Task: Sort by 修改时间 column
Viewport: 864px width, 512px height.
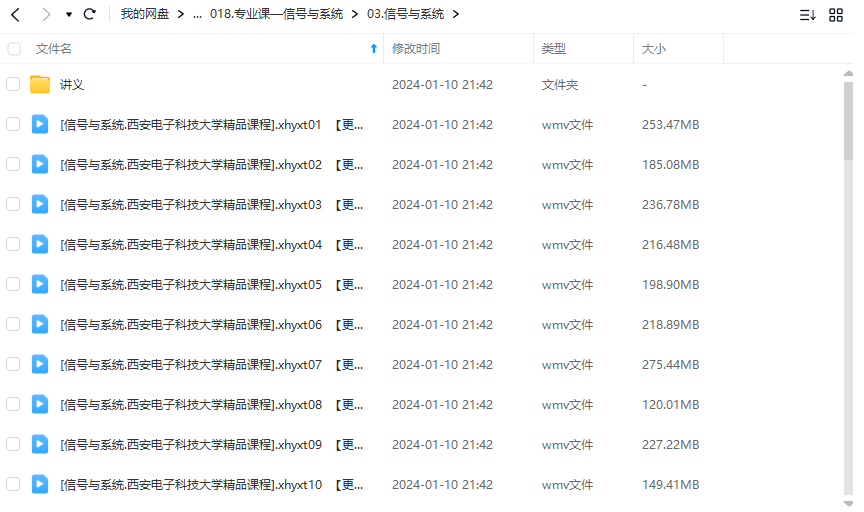Action: click(416, 49)
